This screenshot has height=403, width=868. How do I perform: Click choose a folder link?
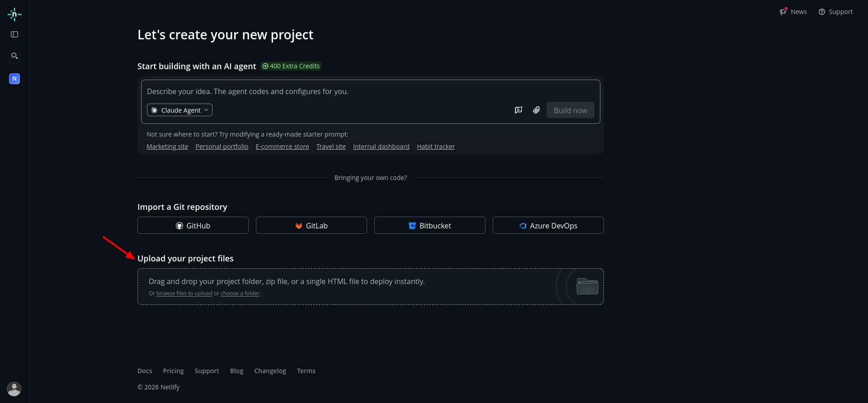tap(240, 294)
